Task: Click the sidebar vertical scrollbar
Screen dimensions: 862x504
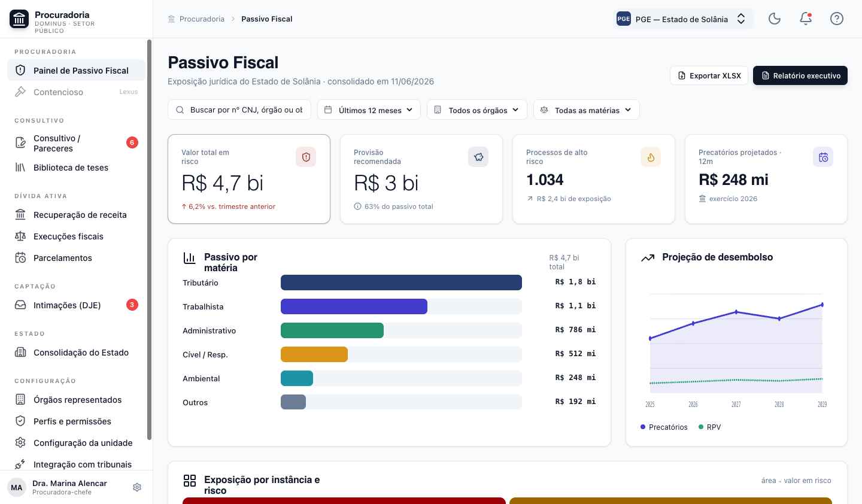Action: [149, 239]
